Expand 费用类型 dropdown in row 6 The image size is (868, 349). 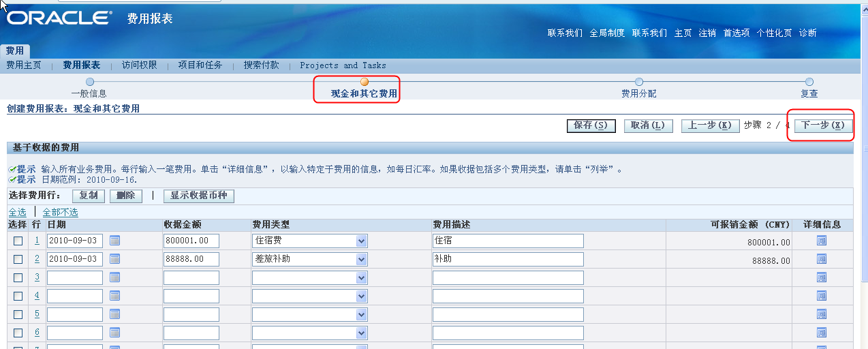coord(310,333)
